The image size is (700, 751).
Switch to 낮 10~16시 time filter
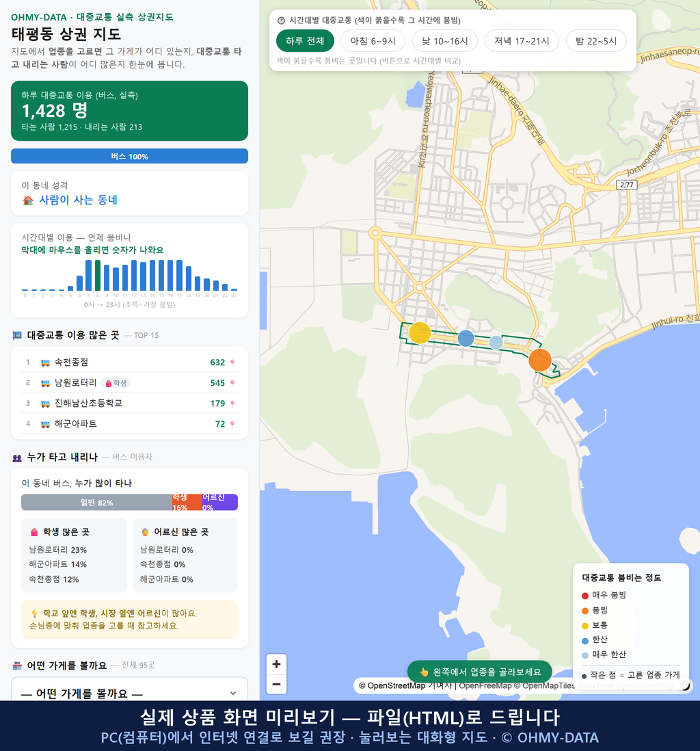click(x=445, y=41)
